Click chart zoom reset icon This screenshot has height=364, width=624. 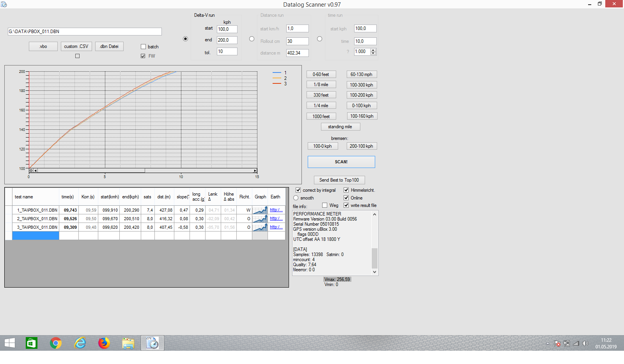pyautogui.click(x=31, y=171)
